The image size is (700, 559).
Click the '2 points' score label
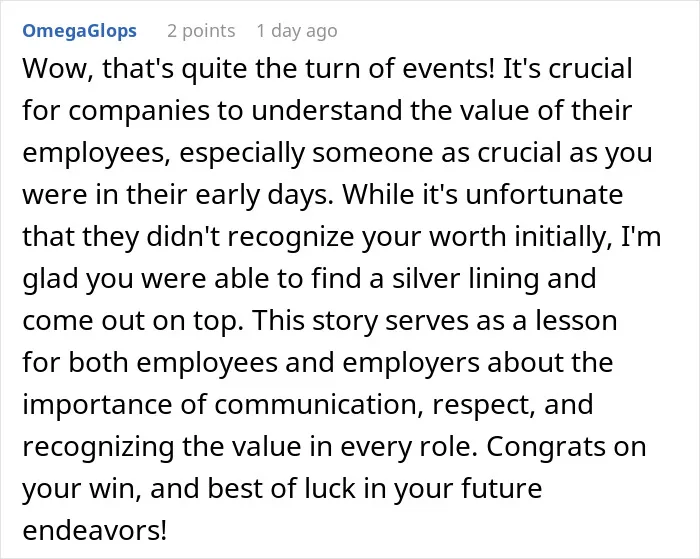pos(201,31)
